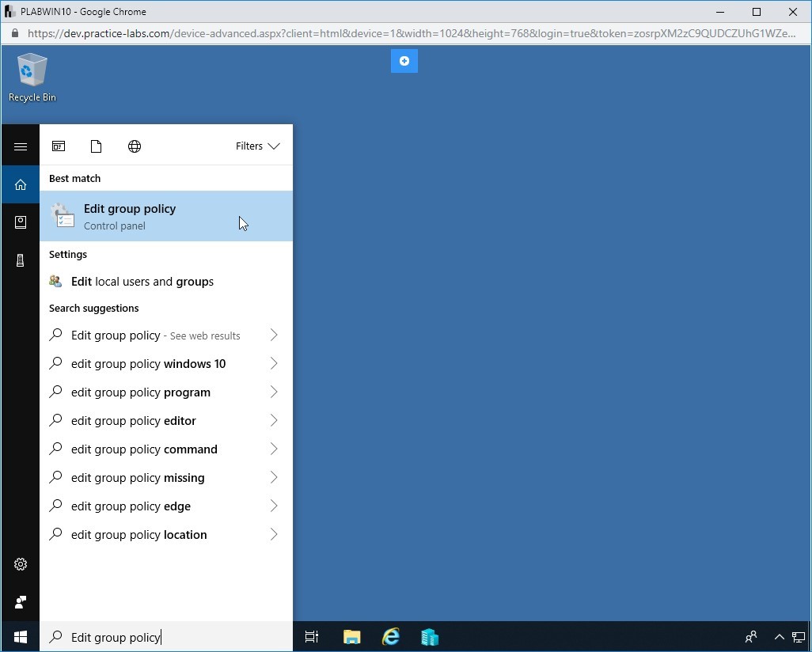Click the users and groups settings icon

coord(55,281)
